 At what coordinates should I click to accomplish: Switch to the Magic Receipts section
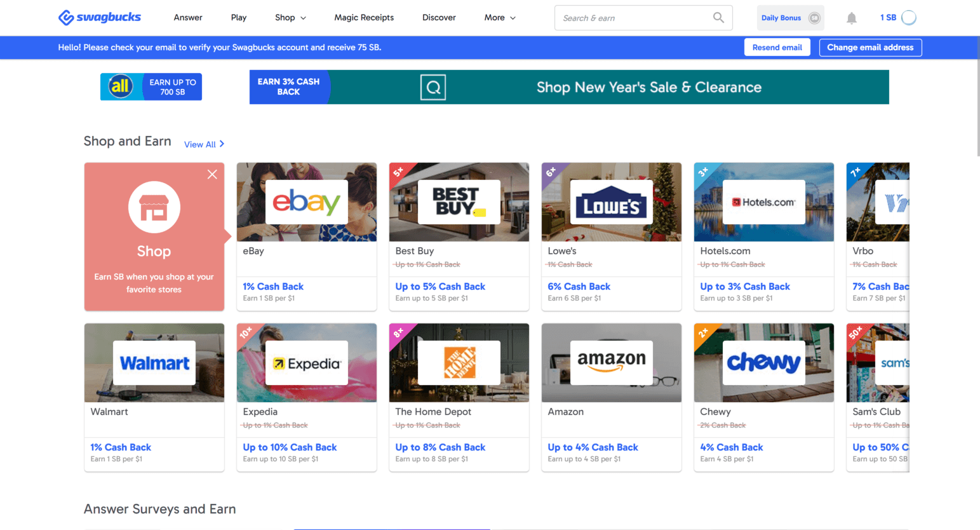coord(363,17)
